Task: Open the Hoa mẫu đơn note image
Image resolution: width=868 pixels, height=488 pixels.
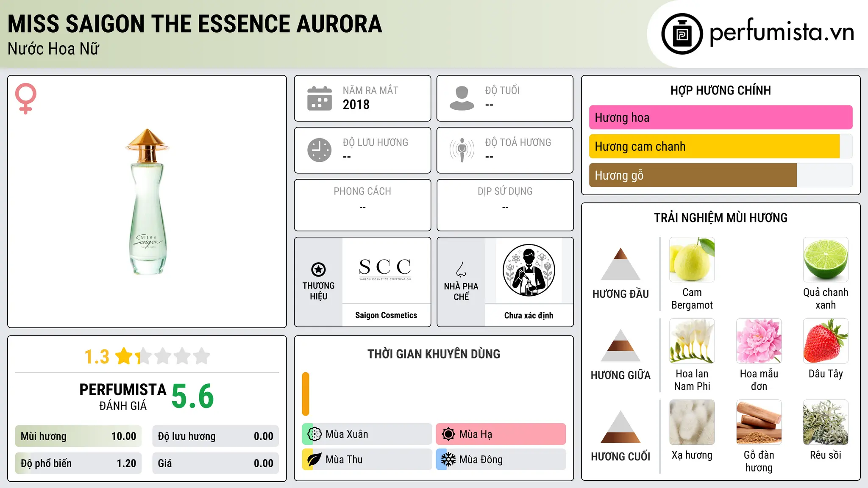Action: tap(759, 341)
